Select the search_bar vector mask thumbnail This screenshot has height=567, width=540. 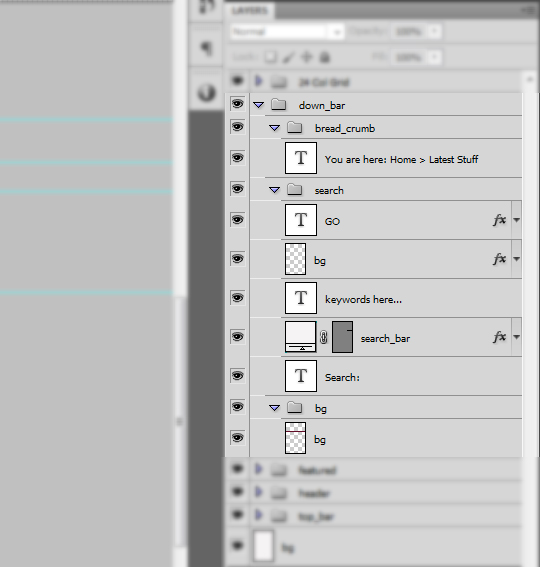pyautogui.click(x=342, y=337)
